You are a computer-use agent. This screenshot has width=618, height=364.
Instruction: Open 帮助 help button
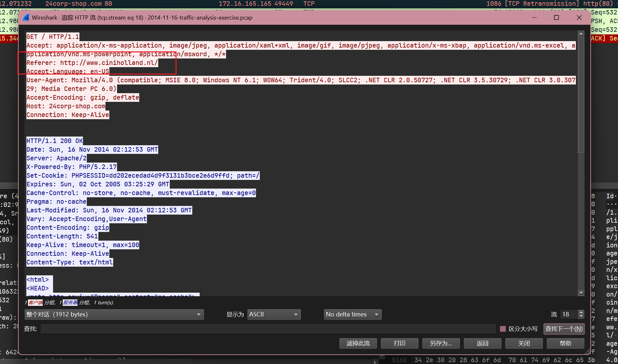pos(565,343)
